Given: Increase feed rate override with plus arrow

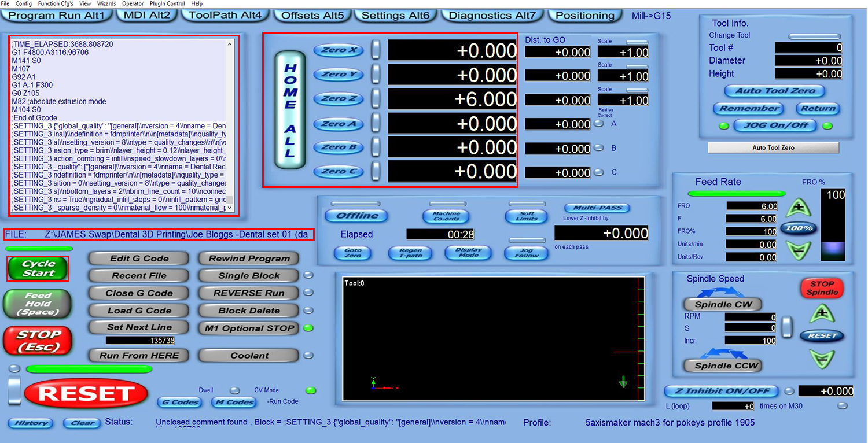Looking at the screenshot, I should click(x=797, y=206).
